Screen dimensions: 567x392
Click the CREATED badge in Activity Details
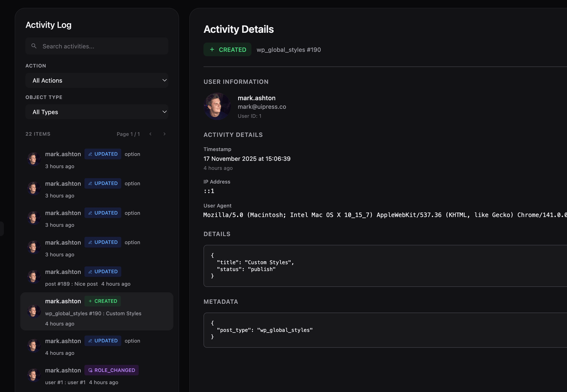pyautogui.click(x=227, y=49)
